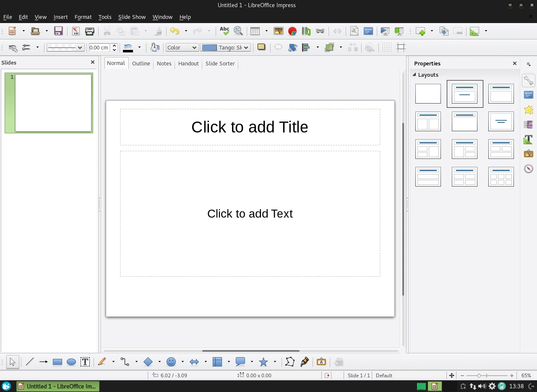This screenshot has height=392, width=537.
Task: Open the Master Slides sidebar panel
Action: (x=529, y=124)
